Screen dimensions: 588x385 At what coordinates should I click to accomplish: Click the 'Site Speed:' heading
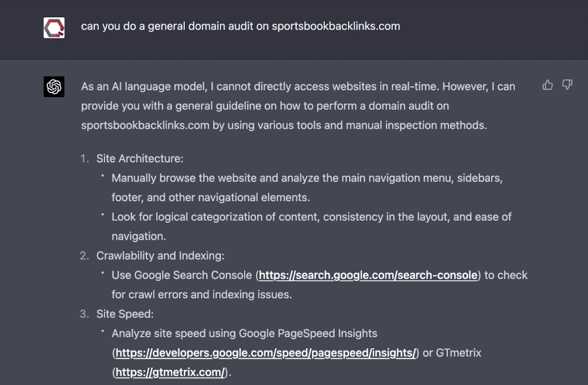125,314
